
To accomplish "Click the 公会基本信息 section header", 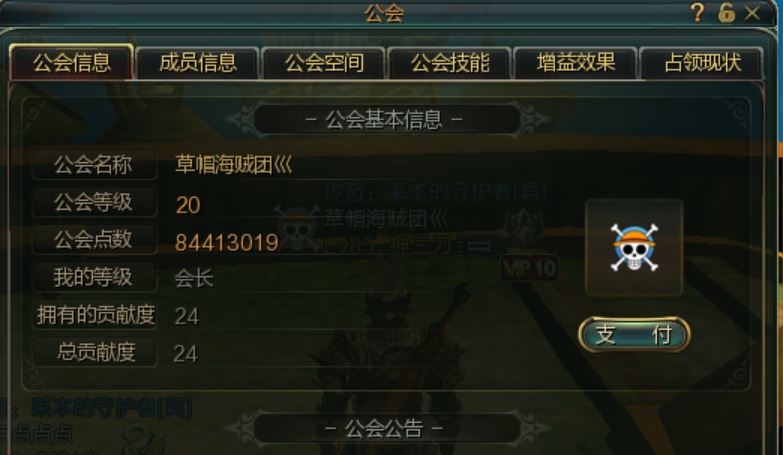I will 385,119.
